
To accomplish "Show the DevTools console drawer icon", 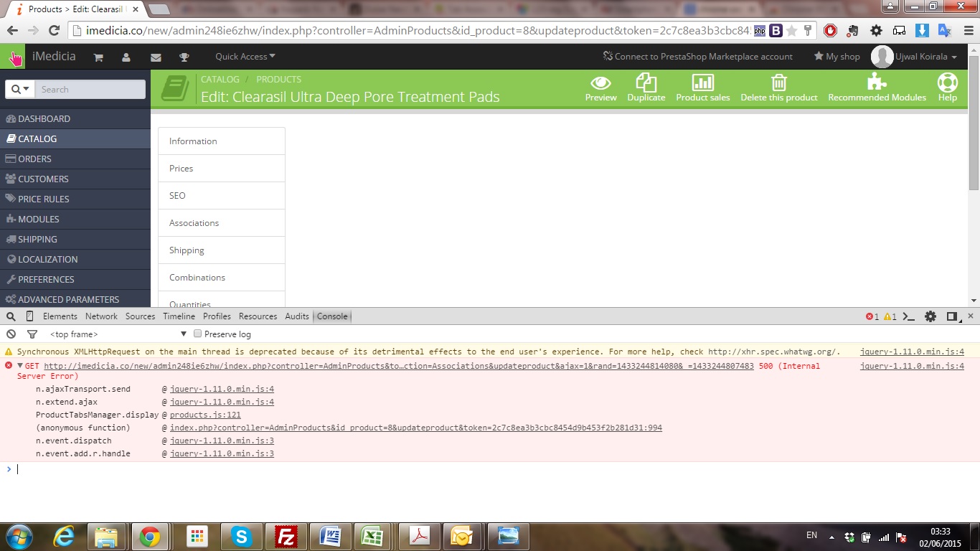I will tap(908, 316).
